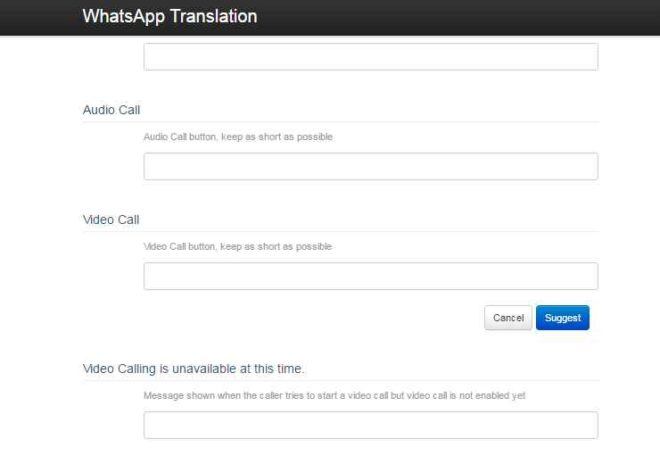Open the Video Calling is unavailable heading
The image size is (660, 456).
pos(194,369)
